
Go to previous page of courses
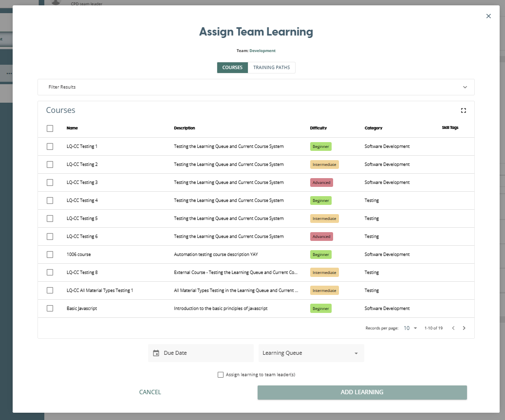(453, 328)
